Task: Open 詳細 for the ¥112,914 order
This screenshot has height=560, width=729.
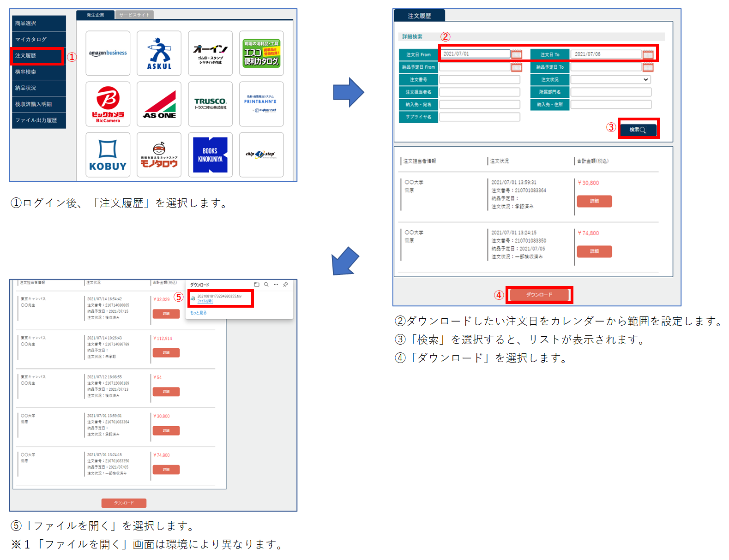Action: [166, 353]
